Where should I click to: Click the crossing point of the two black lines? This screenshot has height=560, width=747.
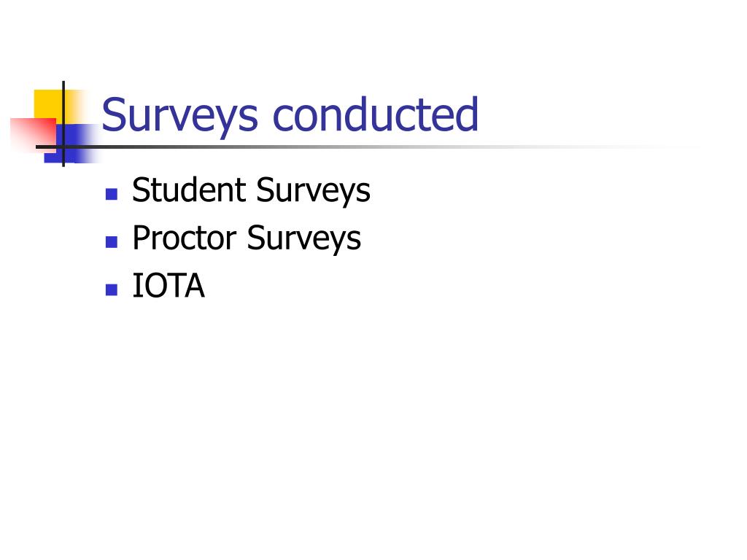click(63, 147)
